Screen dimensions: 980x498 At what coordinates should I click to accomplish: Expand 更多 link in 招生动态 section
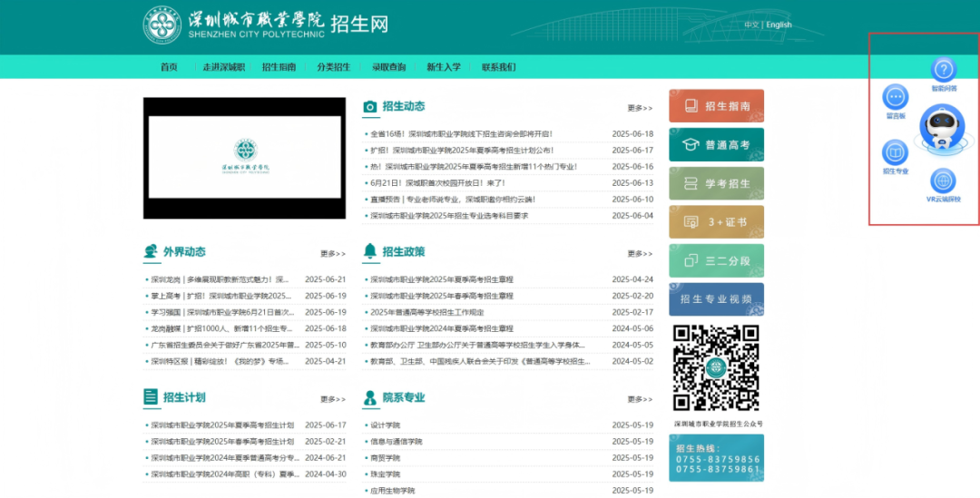point(639,108)
